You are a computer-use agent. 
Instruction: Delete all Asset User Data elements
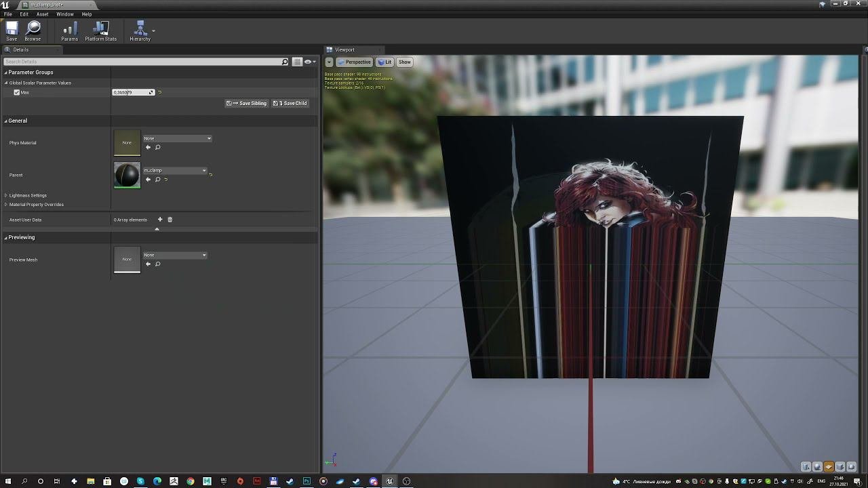170,220
